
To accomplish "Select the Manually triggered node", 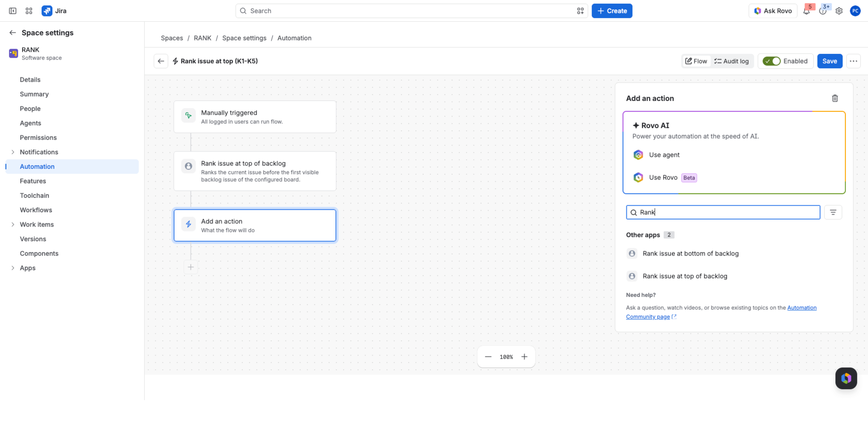I will pos(255,117).
